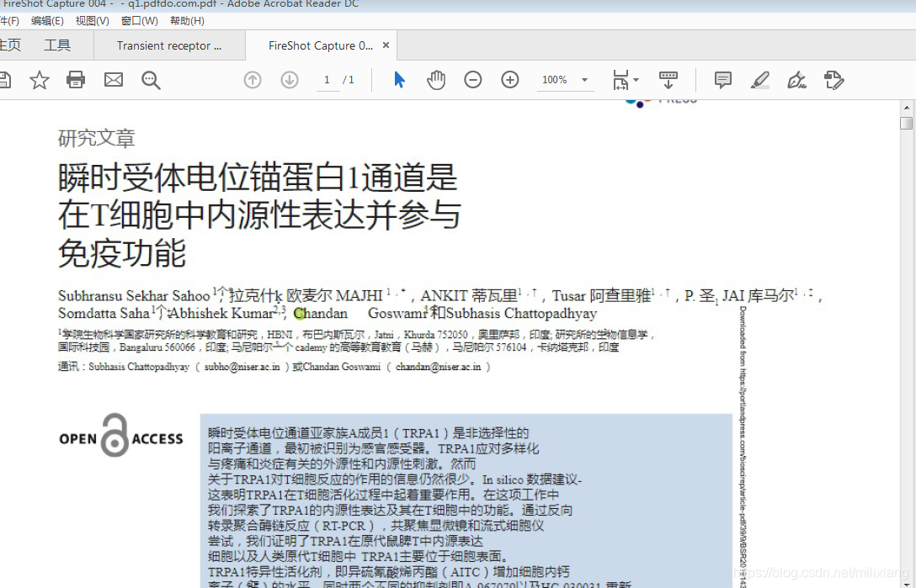Bookmark the document with the star icon
This screenshot has height=588, width=916.
pos(39,80)
